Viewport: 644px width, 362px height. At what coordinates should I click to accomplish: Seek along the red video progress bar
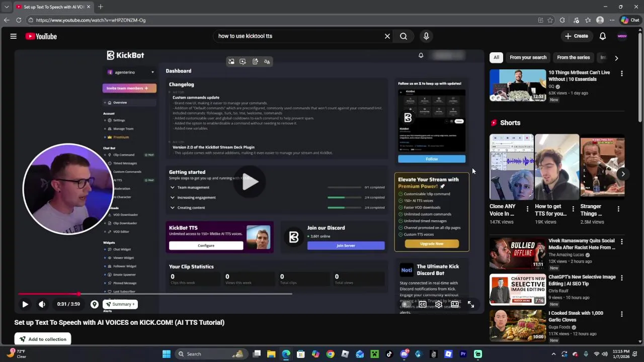251,294
